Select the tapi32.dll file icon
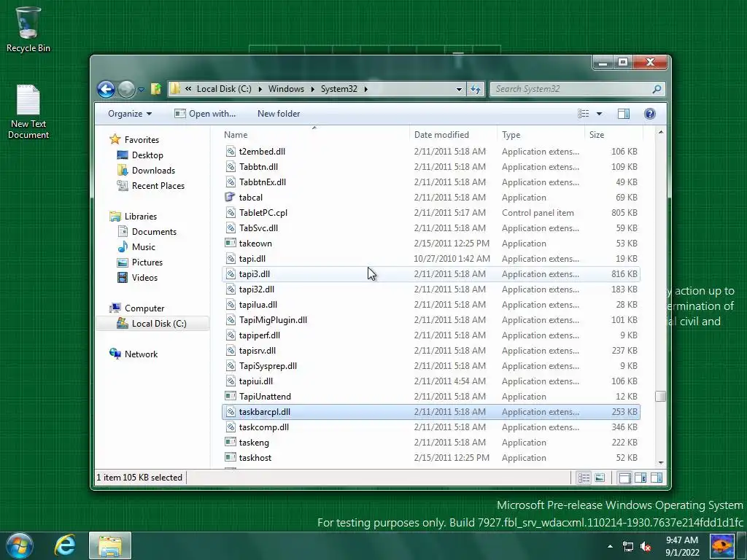Screen dimensions: 747x560 (x=231, y=289)
